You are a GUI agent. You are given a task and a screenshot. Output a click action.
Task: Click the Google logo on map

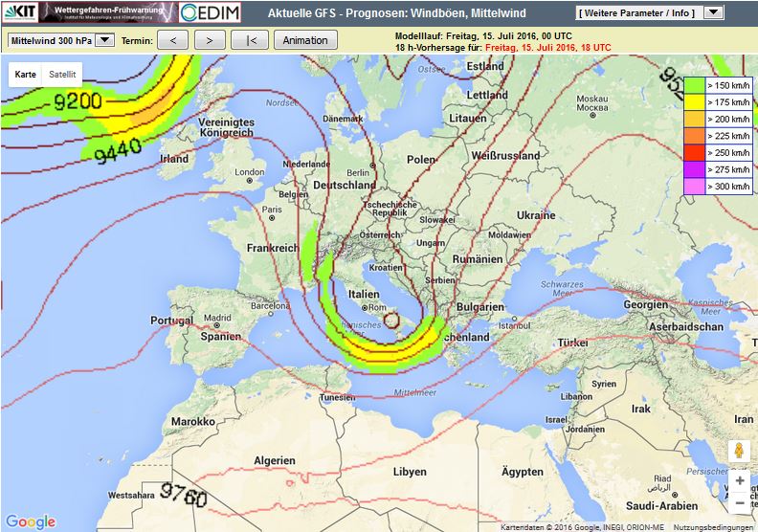[30, 521]
